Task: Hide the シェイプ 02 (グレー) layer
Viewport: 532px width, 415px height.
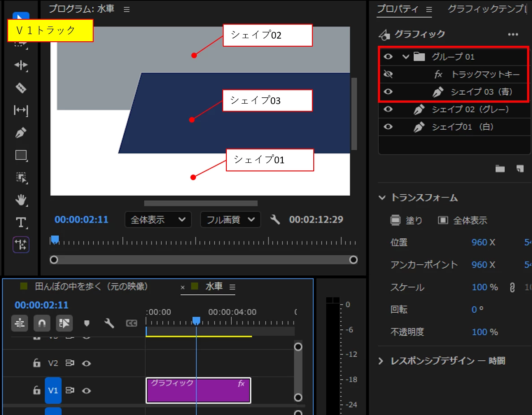Action: pos(388,109)
